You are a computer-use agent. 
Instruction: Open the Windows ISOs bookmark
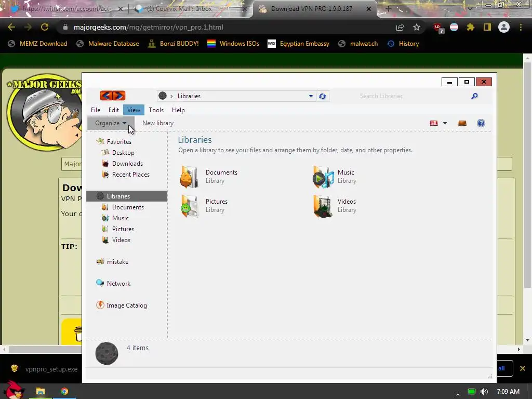tap(233, 44)
